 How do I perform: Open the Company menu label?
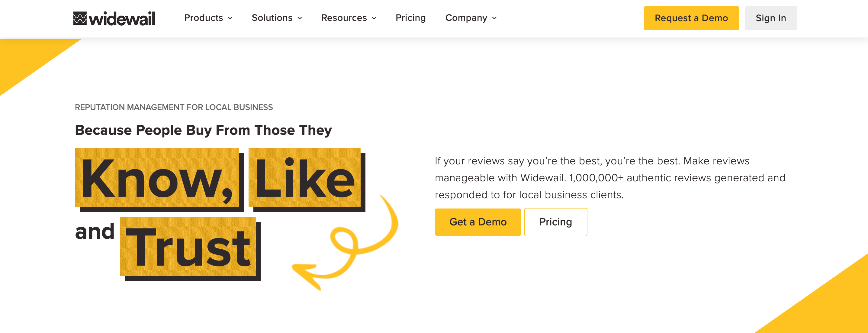pyautogui.click(x=466, y=18)
